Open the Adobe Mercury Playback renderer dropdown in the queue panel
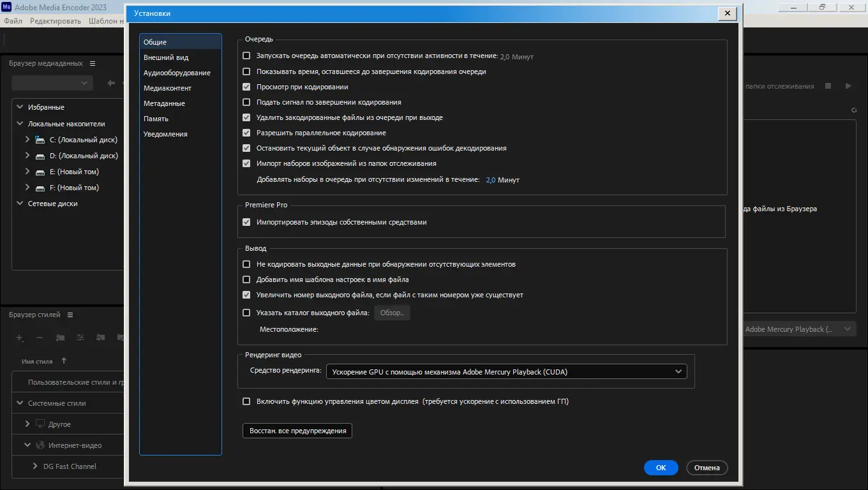The width and height of the screenshot is (868, 490). [x=800, y=329]
